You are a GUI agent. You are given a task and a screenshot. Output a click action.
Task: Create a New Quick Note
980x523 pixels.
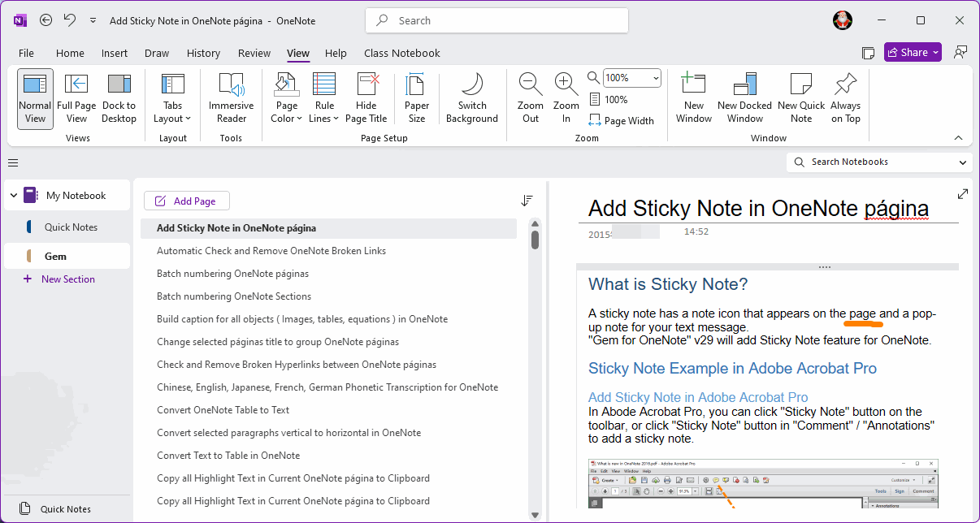[x=801, y=99]
